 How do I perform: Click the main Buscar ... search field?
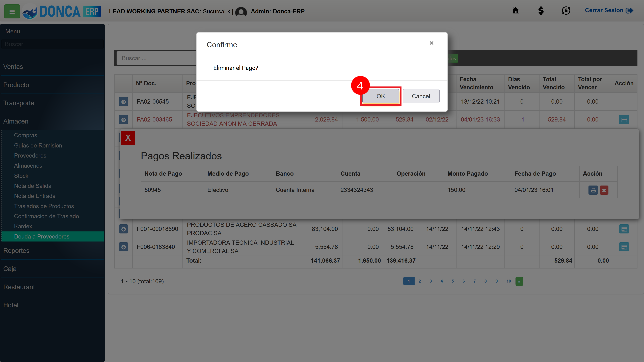point(156,58)
